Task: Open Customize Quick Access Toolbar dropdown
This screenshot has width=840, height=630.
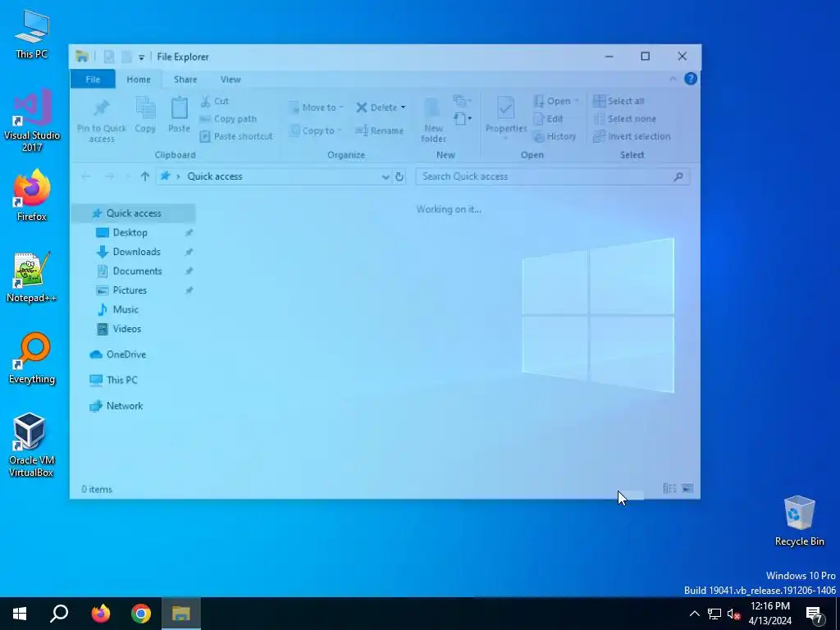Action: tap(141, 57)
